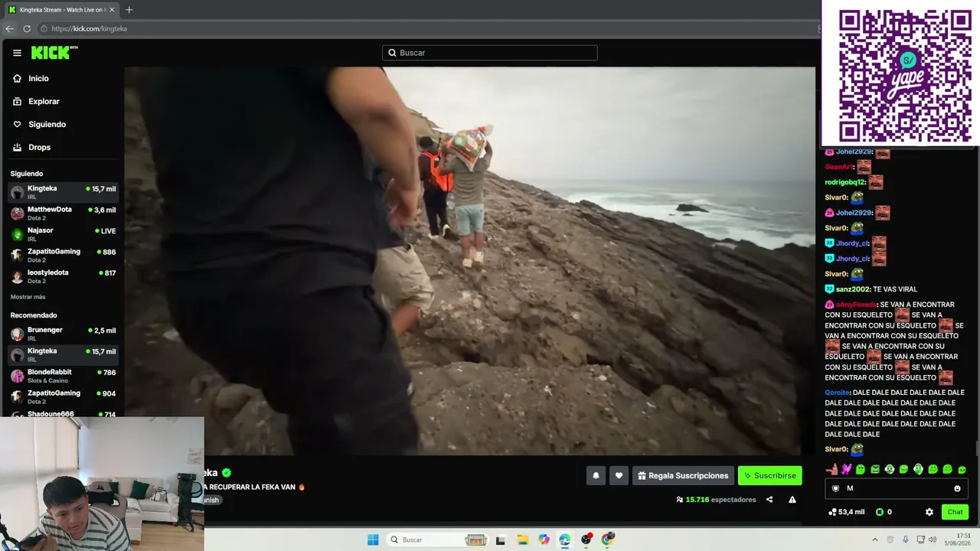Open ZapatitoGaming channel under Recomendado
This screenshot has height=551, width=980.
point(63,396)
